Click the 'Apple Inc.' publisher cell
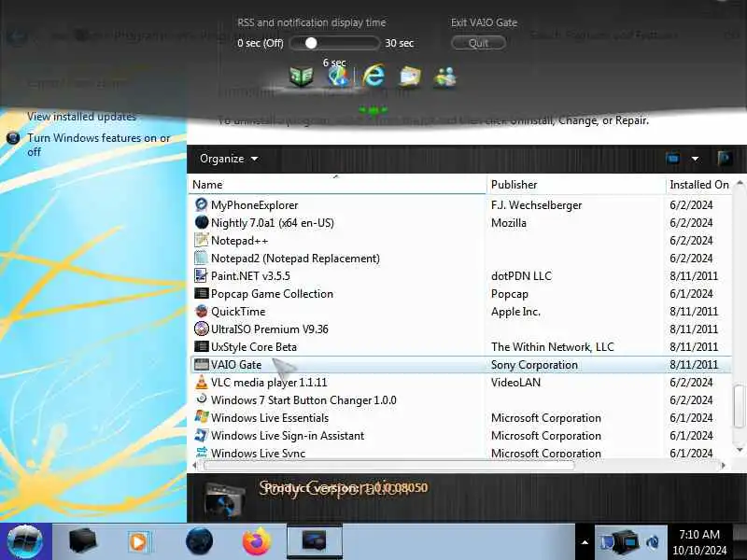 515,312
